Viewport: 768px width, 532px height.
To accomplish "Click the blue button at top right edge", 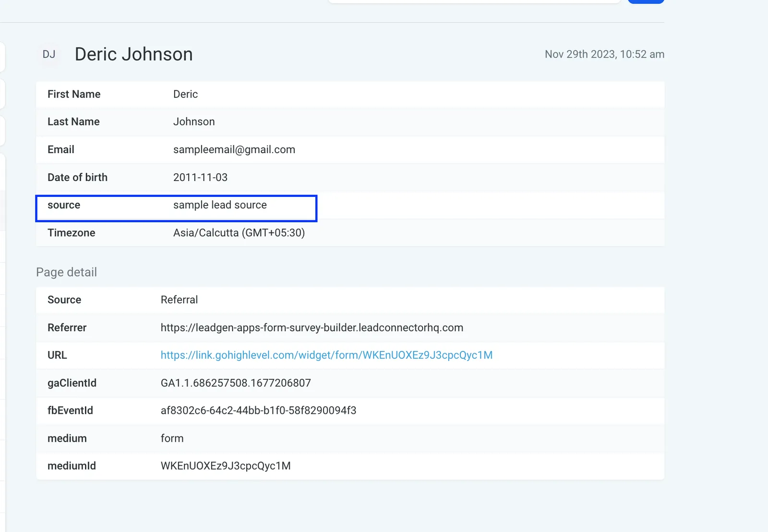I will 646,1.
